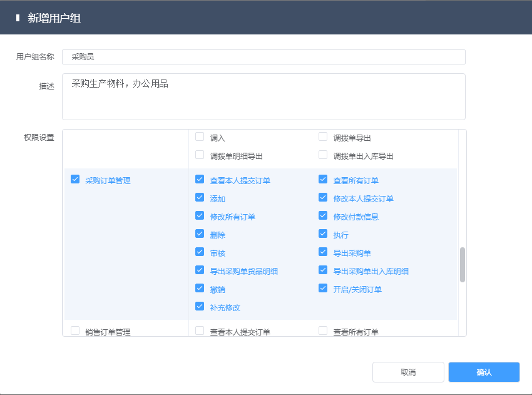The width and height of the screenshot is (532, 395).
Task: Check 查看所有订单 in the 销售订单管理 row
Action: pyautogui.click(x=323, y=331)
